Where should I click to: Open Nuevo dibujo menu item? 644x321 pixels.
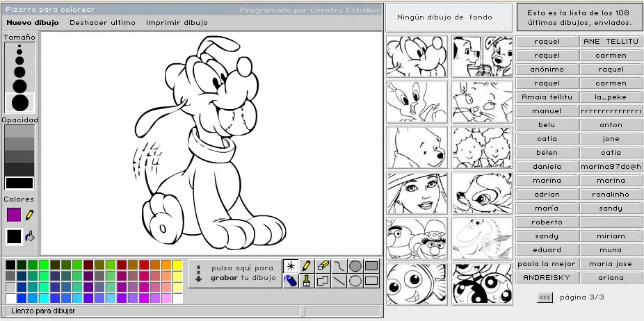tap(33, 22)
